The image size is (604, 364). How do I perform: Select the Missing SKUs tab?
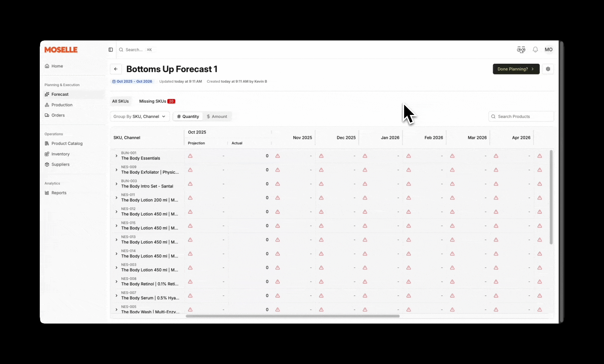point(157,101)
